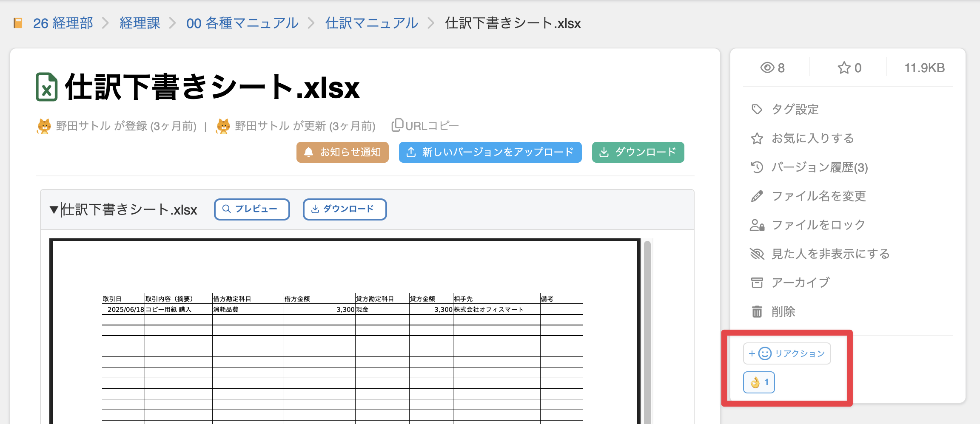980x424 pixels.
Task: Go to 仕訳マニュアル breadcrumb folder
Action: [371, 23]
